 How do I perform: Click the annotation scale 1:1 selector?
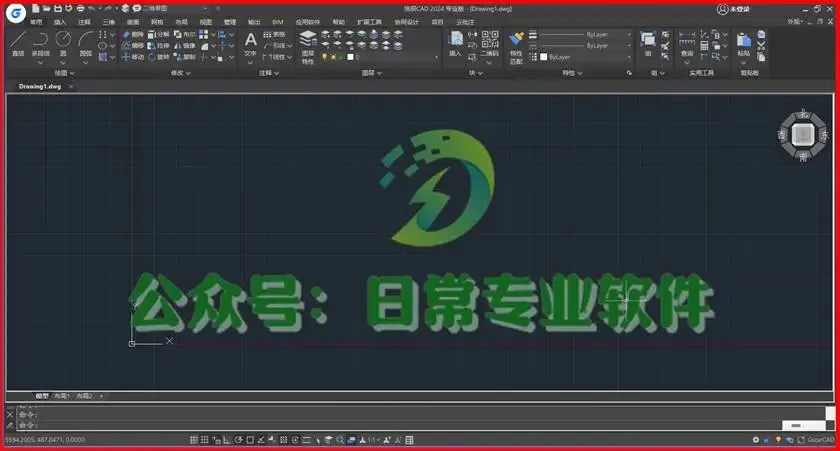pos(373,440)
